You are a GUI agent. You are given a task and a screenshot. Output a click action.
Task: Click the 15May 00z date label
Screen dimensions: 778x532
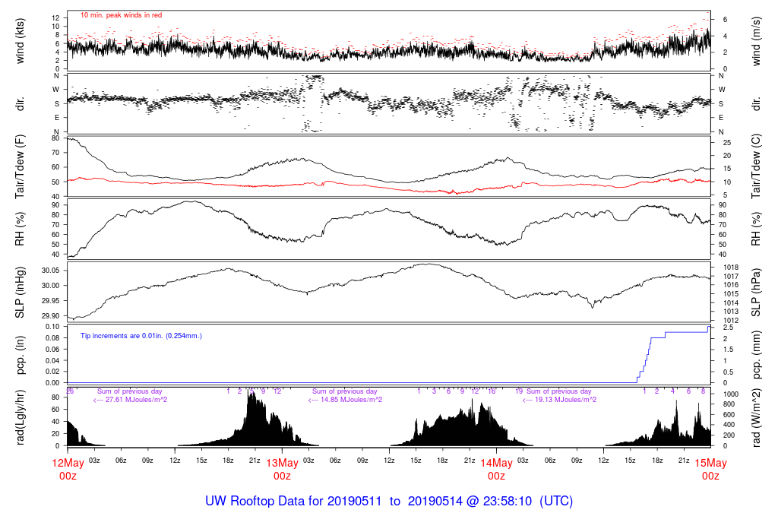point(710,470)
